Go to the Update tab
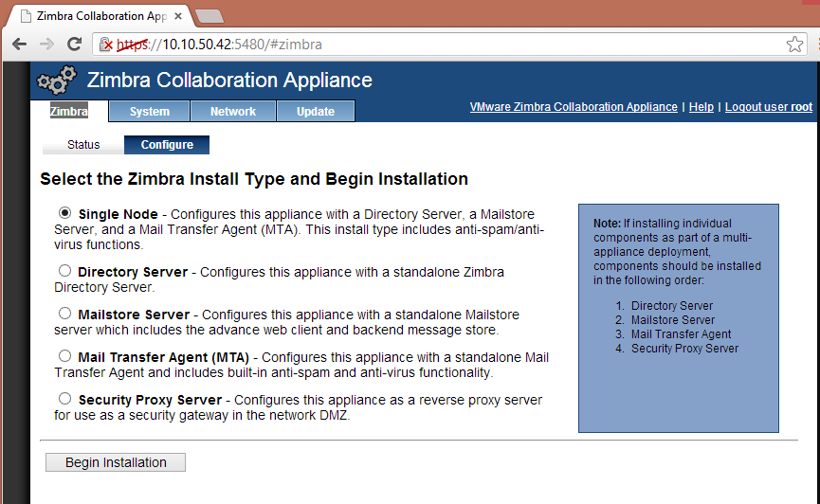 (315, 112)
